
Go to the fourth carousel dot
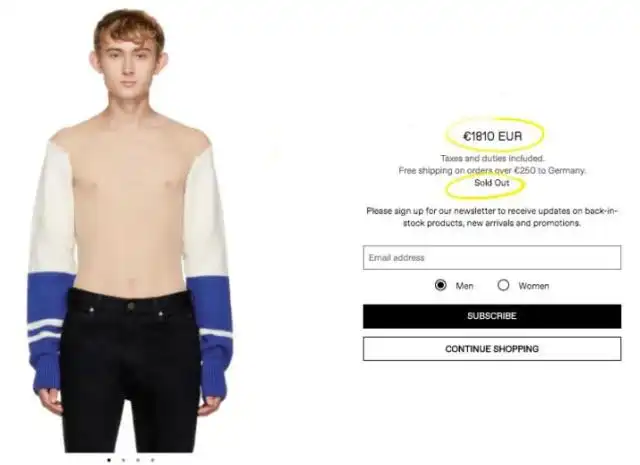(x=152, y=460)
